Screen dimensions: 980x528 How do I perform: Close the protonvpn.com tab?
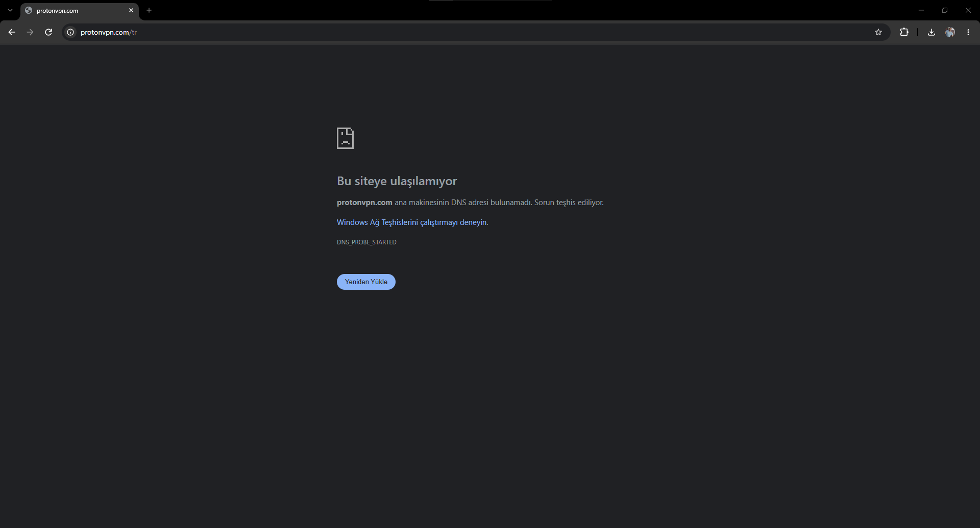[x=131, y=10]
